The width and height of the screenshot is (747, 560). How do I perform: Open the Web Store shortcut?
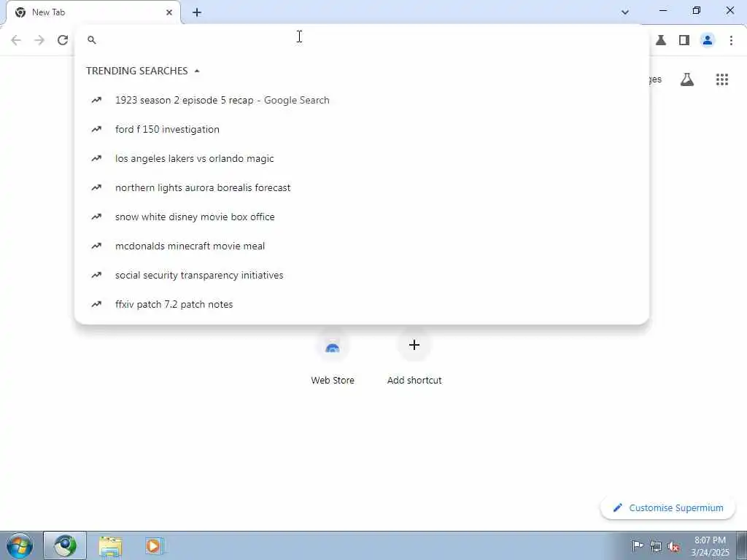(x=333, y=357)
